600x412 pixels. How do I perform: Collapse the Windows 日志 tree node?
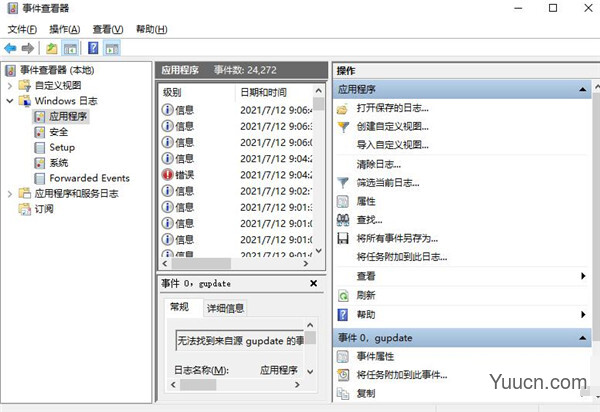point(10,101)
